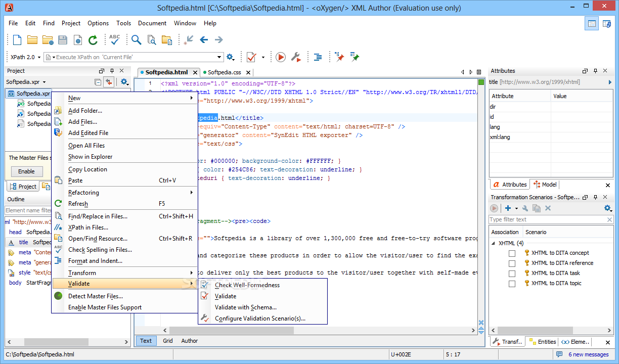619x364 pixels.
Task: Open the Softpedia.xpr project dropdown
Action: click(26, 82)
